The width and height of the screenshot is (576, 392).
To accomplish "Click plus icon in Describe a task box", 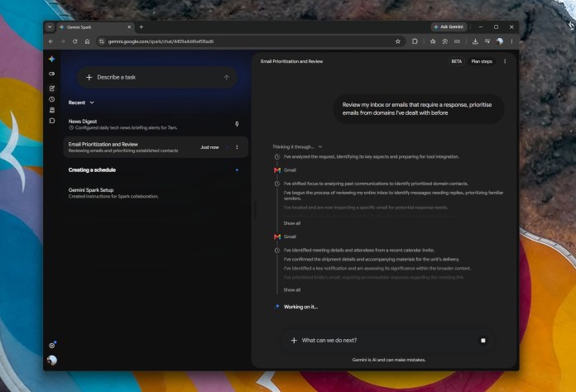I will click(89, 78).
